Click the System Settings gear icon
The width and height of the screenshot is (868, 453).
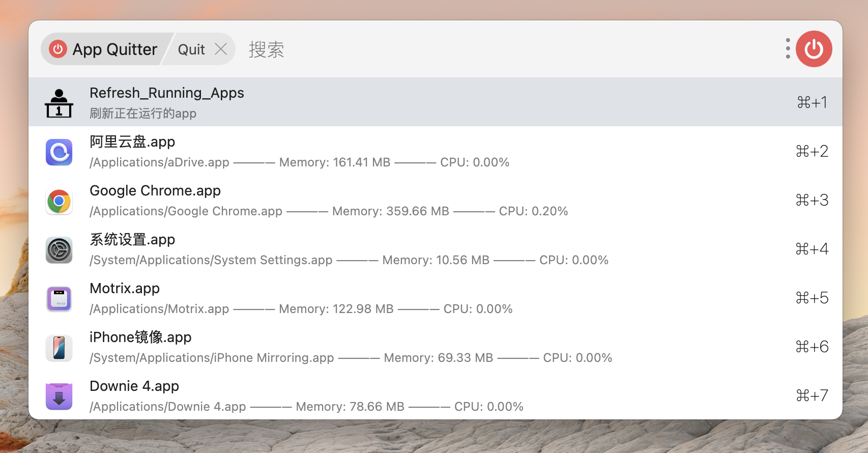click(x=59, y=250)
